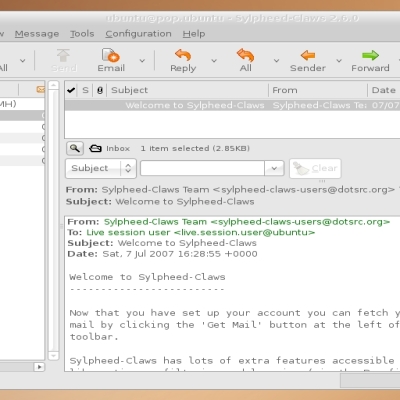Expand the Sender reply dropdown arrow

339,61
